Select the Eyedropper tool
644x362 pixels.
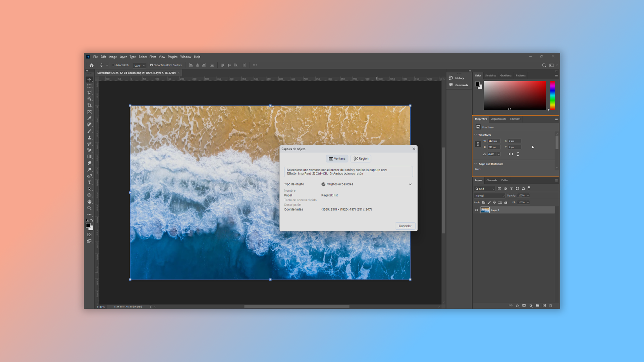click(x=89, y=118)
